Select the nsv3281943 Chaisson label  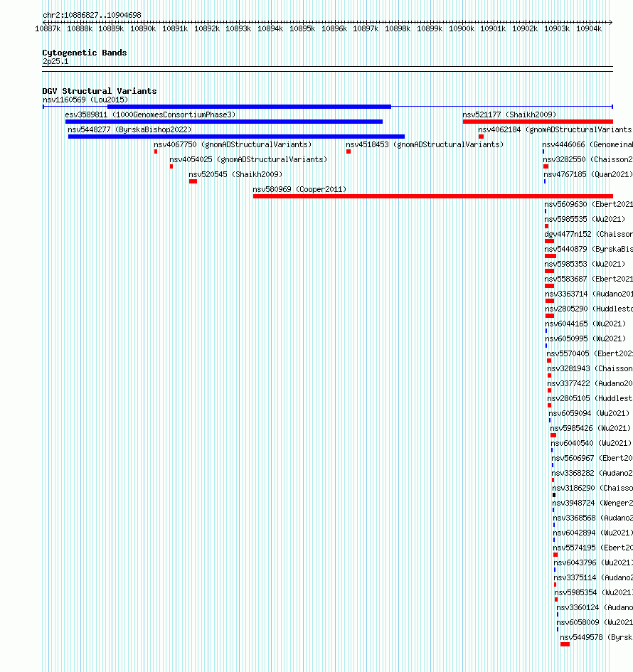coord(590,369)
